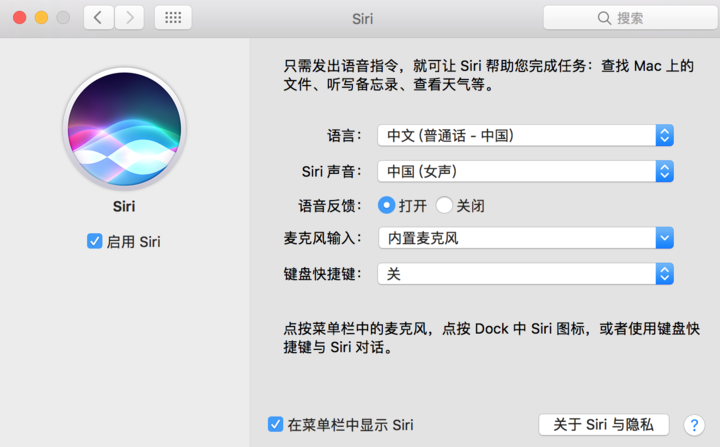The image size is (720, 447).
Task: Click the Siri window title text
Action: pyautogui.click(x=362, y=19)
